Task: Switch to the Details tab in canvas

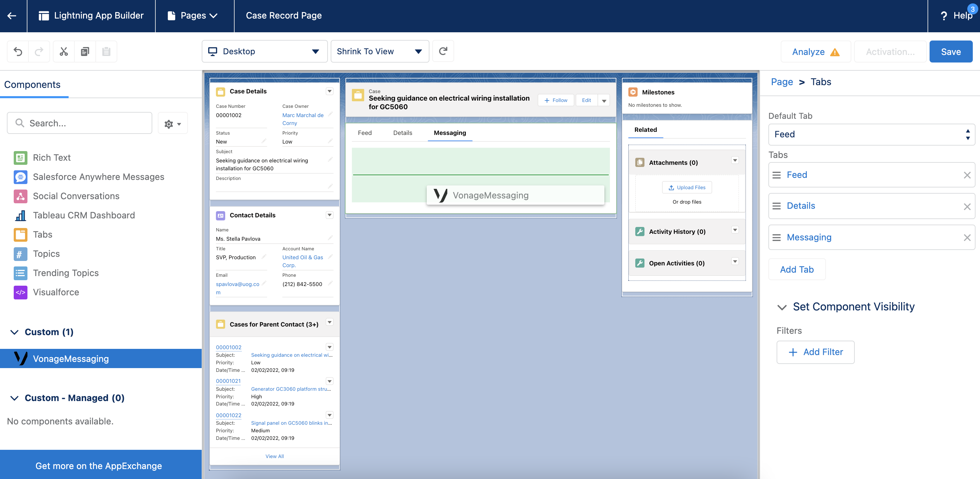Action: (402, 133)
